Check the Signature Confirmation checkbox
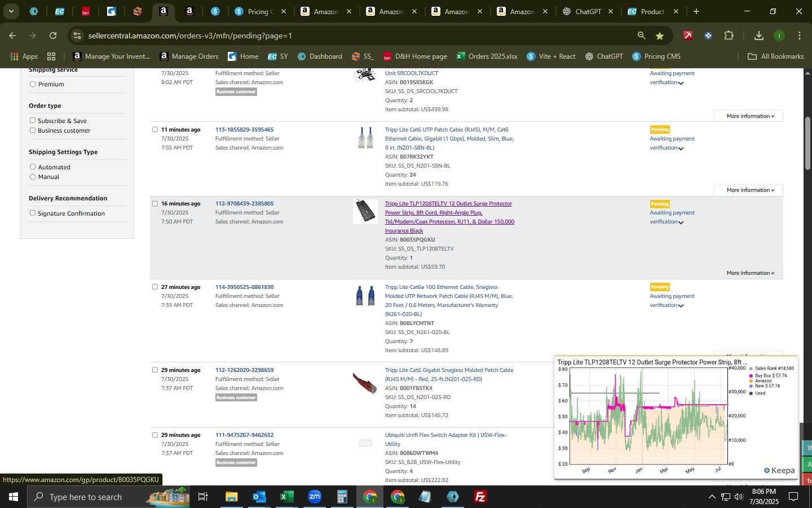 tap(33, 213)
